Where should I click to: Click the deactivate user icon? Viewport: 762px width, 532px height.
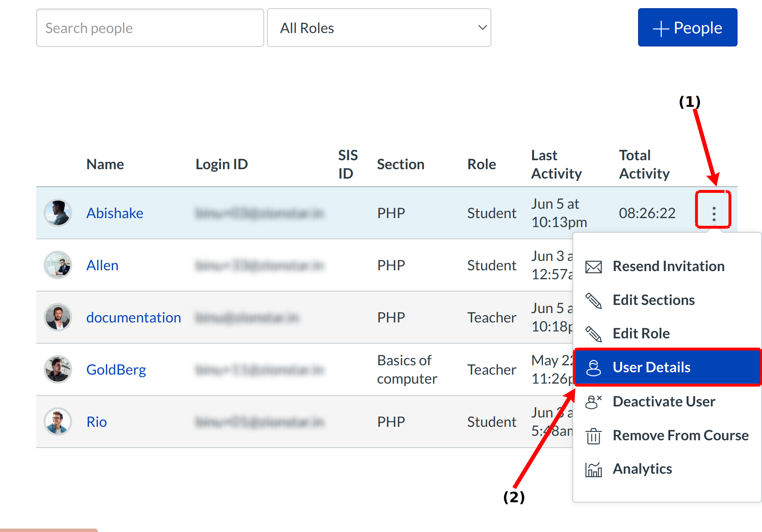coord(593,402)
